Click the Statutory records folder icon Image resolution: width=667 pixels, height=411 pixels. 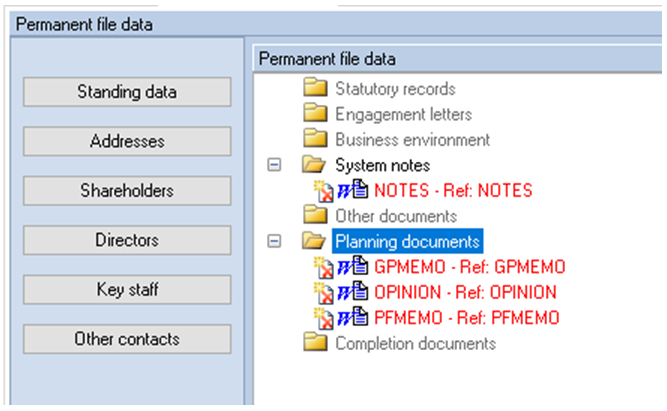(315, 88)
